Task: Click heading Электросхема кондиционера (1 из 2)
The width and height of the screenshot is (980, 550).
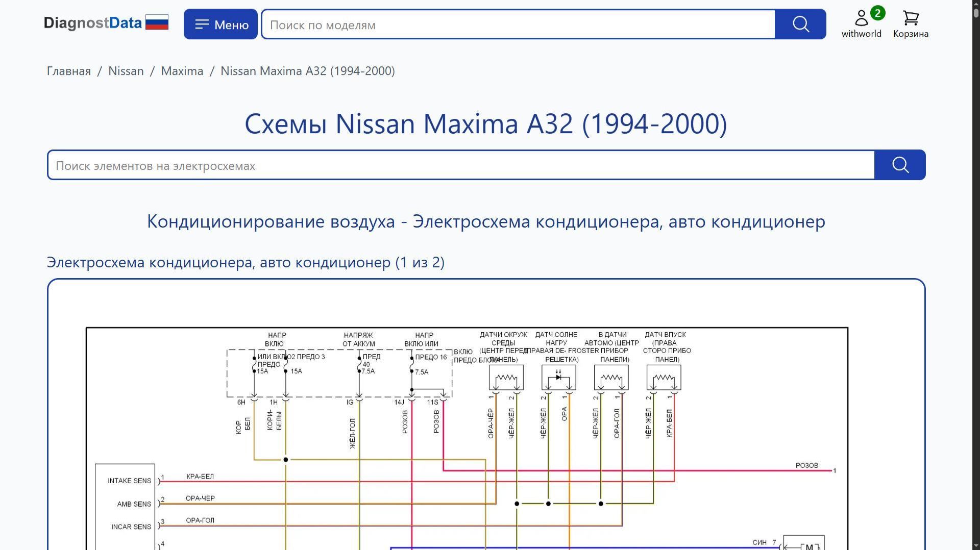Action: 245,262
